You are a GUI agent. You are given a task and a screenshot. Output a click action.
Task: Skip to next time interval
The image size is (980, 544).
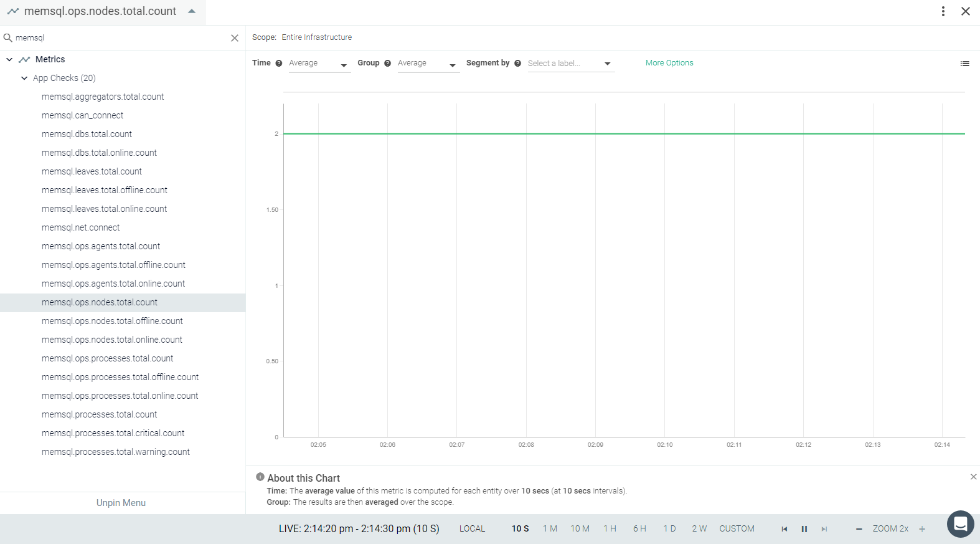(x=824, y=529)
